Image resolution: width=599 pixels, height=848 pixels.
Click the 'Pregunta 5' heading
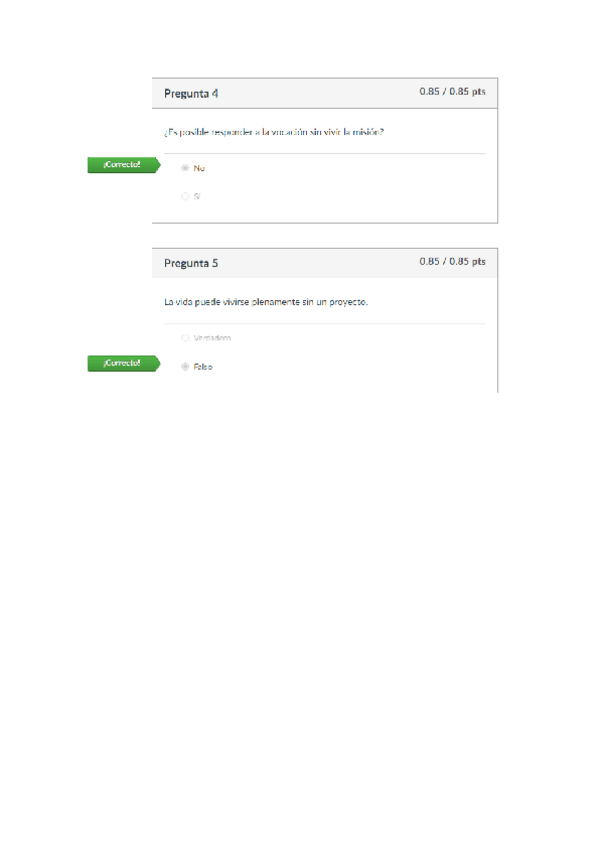(191, 263)
